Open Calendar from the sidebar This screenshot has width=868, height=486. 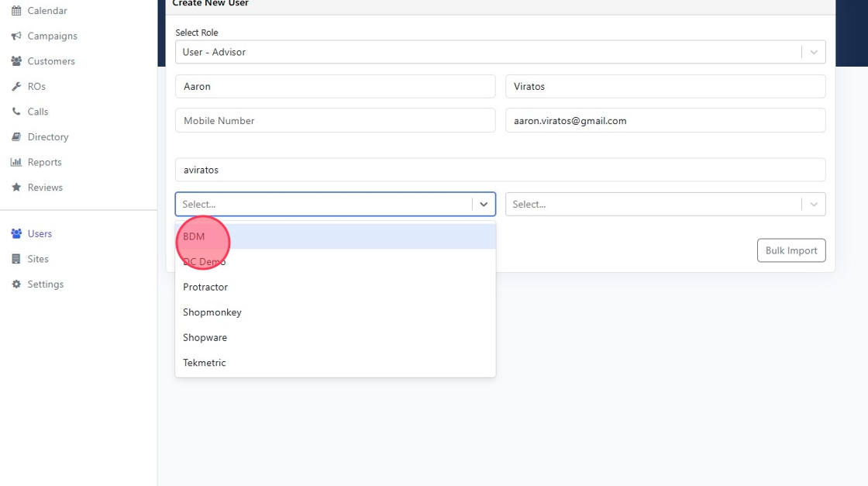pyautogui.click(x=47, y=11)
